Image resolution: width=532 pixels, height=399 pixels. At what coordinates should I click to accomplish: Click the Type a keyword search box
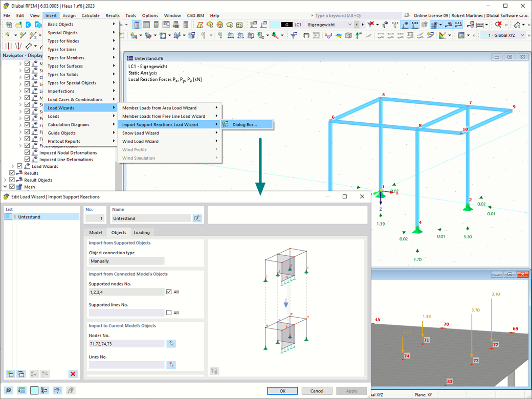click(358, 16)
